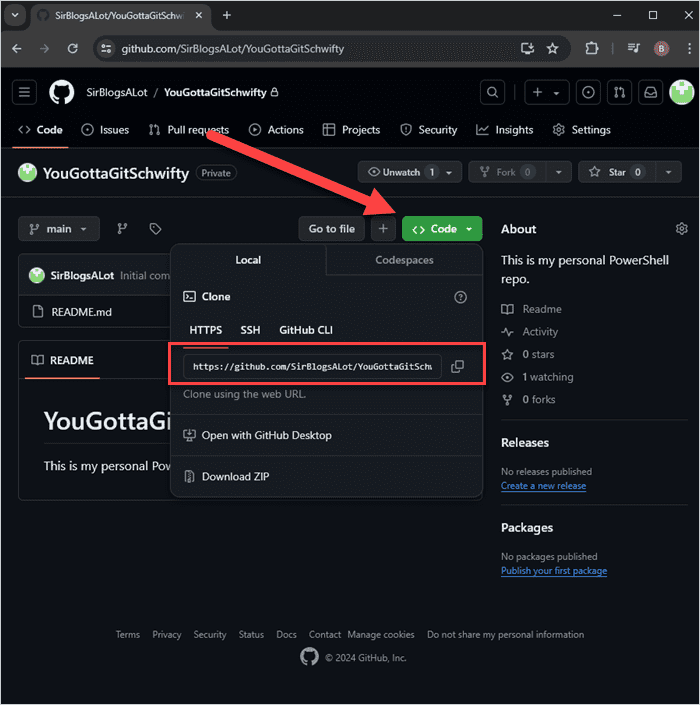Click Download ZIP

pos(235,477)
